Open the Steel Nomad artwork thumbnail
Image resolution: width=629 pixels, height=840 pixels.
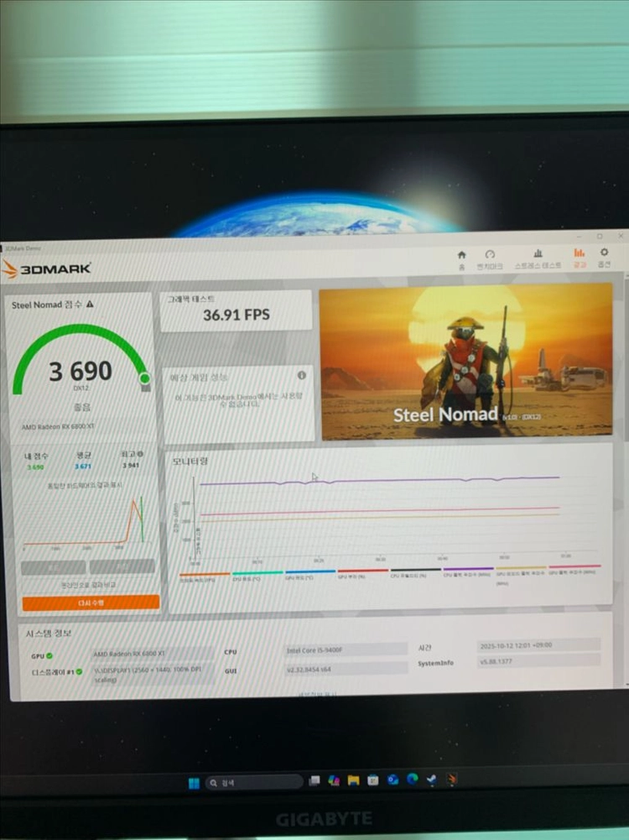465,362
